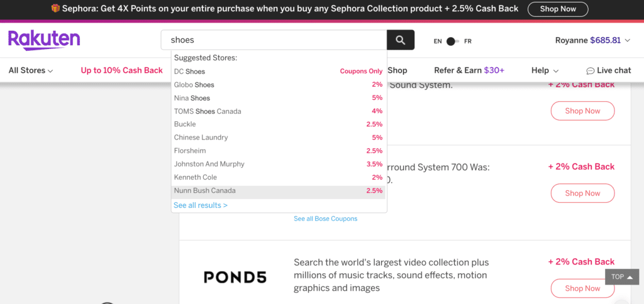Select Nunn Bush Canada suggestion
The height and width of the screenshot is (304, 644).
[278, 190]
